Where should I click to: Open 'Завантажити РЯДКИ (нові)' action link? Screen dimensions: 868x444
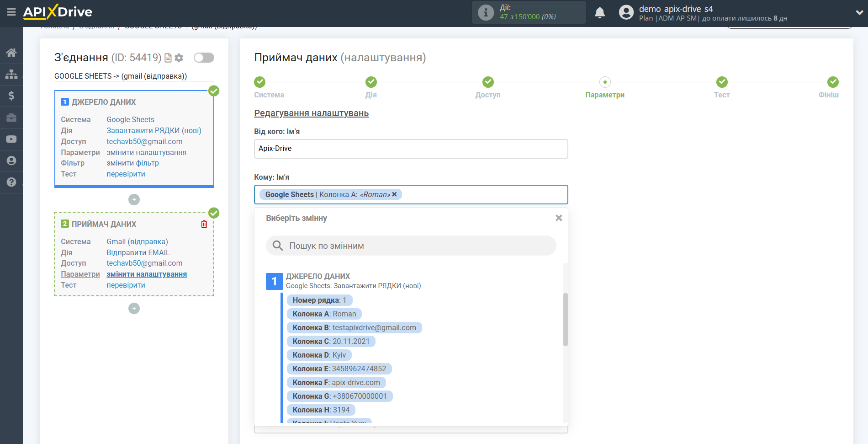click(x=154, y=130)
